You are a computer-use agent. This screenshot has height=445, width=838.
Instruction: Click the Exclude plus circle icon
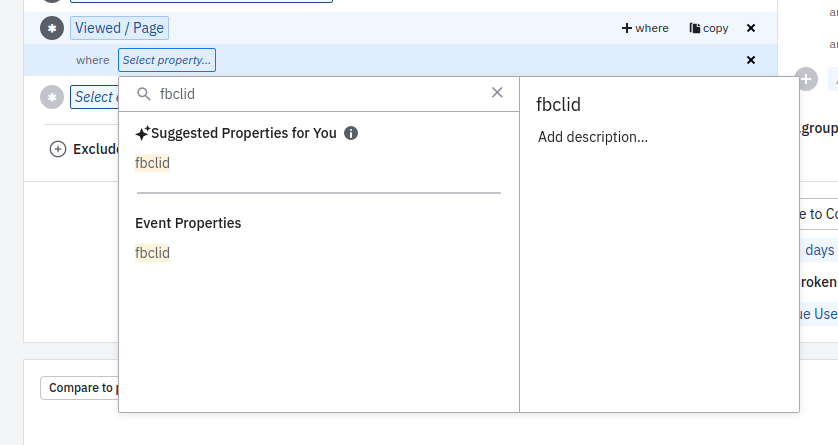coord(58,149)
